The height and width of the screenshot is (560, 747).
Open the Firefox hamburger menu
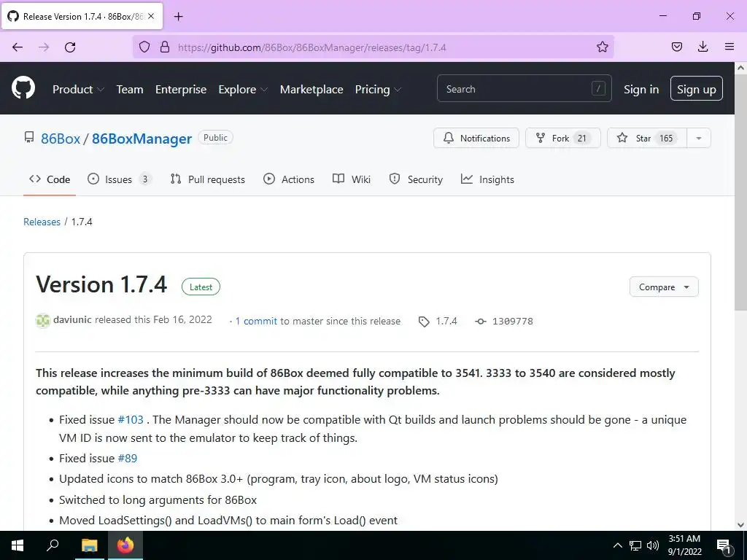point(729,47)
